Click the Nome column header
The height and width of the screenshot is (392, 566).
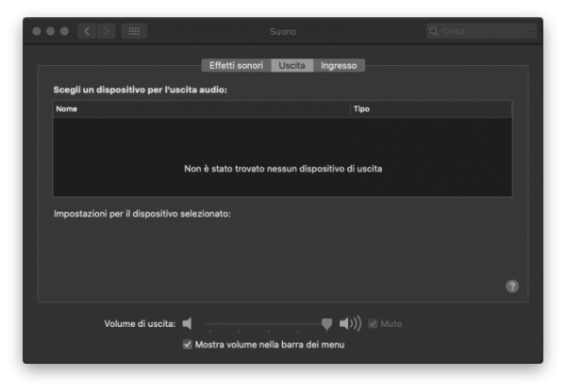tap(202, 109)
